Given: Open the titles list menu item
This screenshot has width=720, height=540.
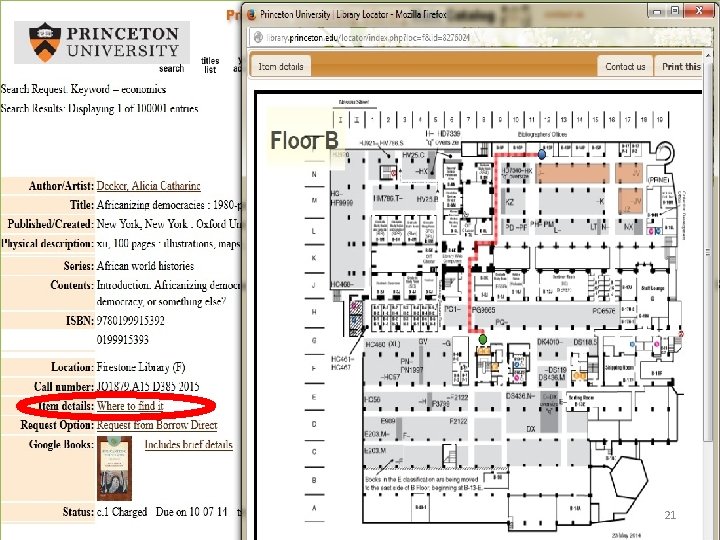Looking at the screenshot, I should [x=210, y=65].
